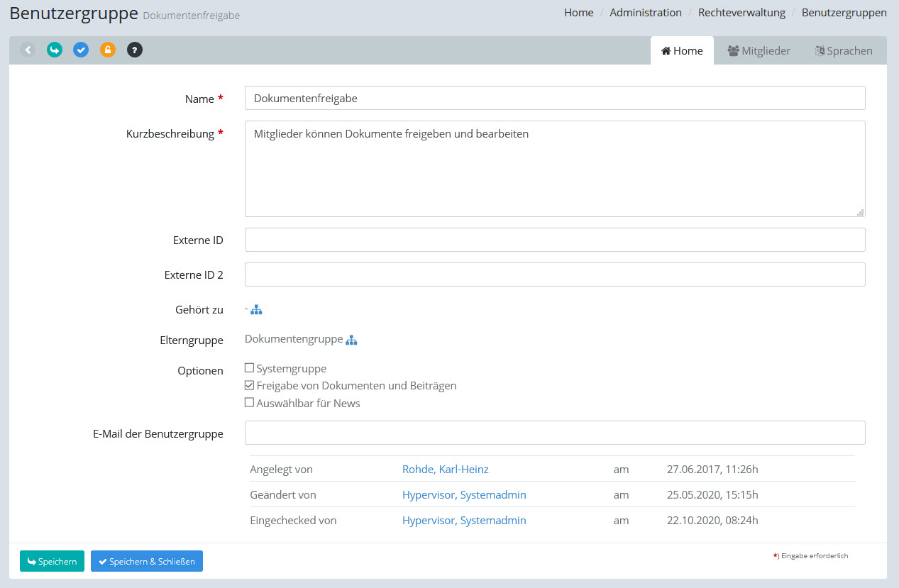Click hierarchy icon next to Gehört zu
Viewport: 899px width, 588px height.
click(x=256, y=310)
